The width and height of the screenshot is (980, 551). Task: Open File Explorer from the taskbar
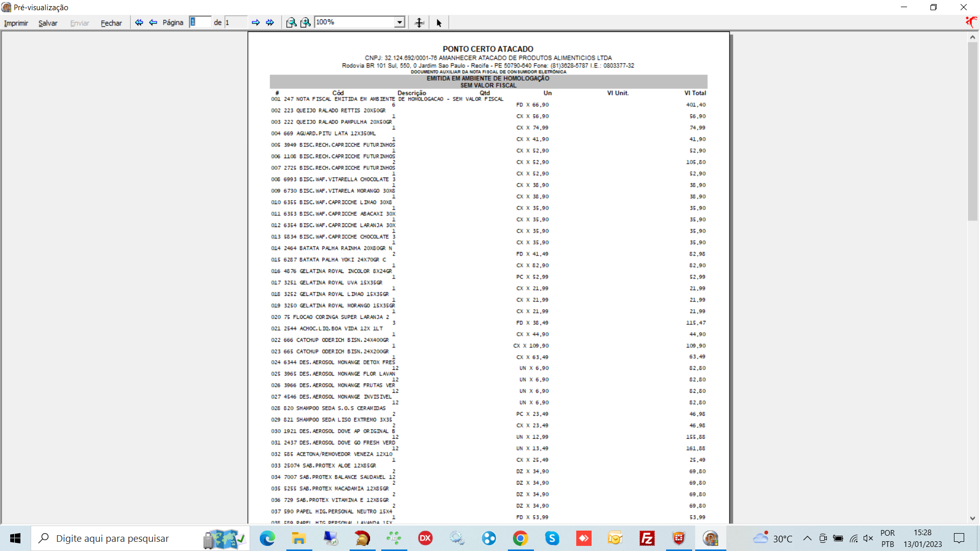[299, 538]
